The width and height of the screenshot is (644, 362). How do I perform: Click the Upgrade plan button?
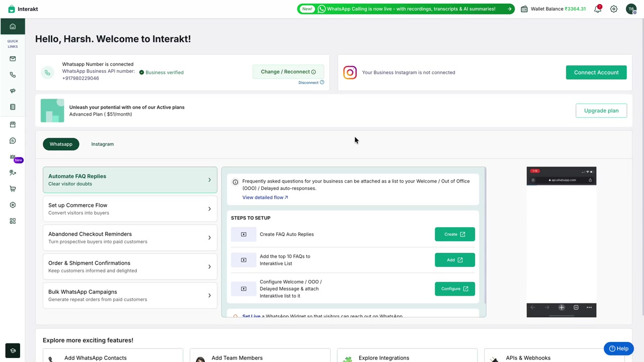coord(601,111)
